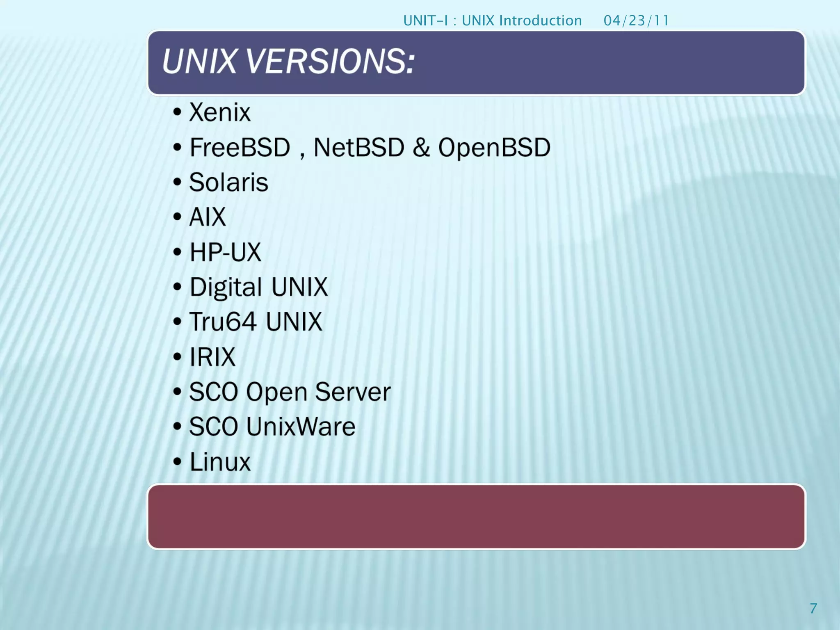Click the slide number 7

(x=814, y=608)
